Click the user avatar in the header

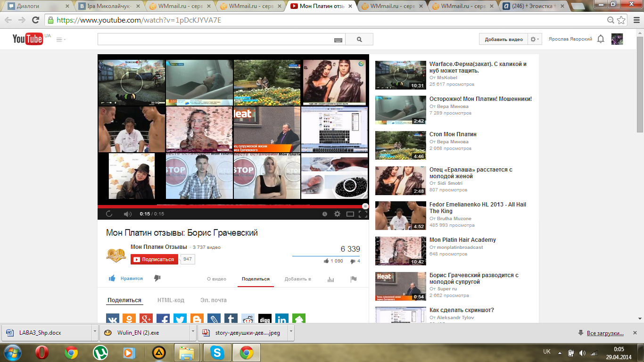pos(617,39)
